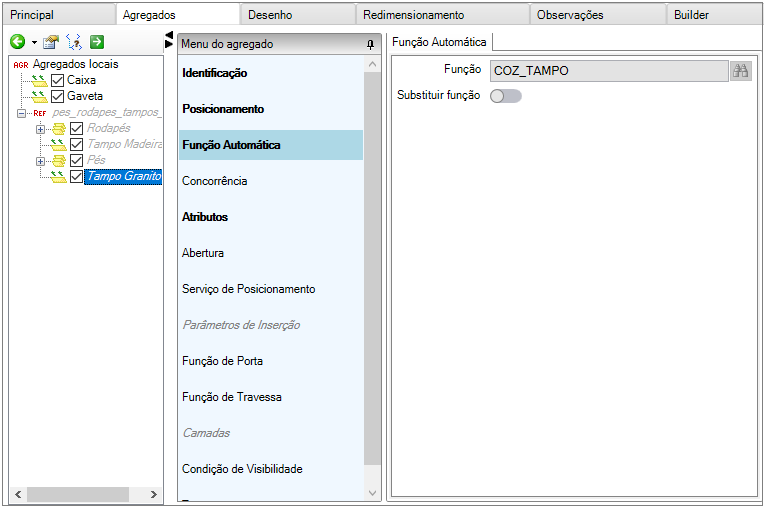The height and width of the screenshot is (508, 765).
Task: Expand the panel with the right black arrow
Action: [169, 44]
